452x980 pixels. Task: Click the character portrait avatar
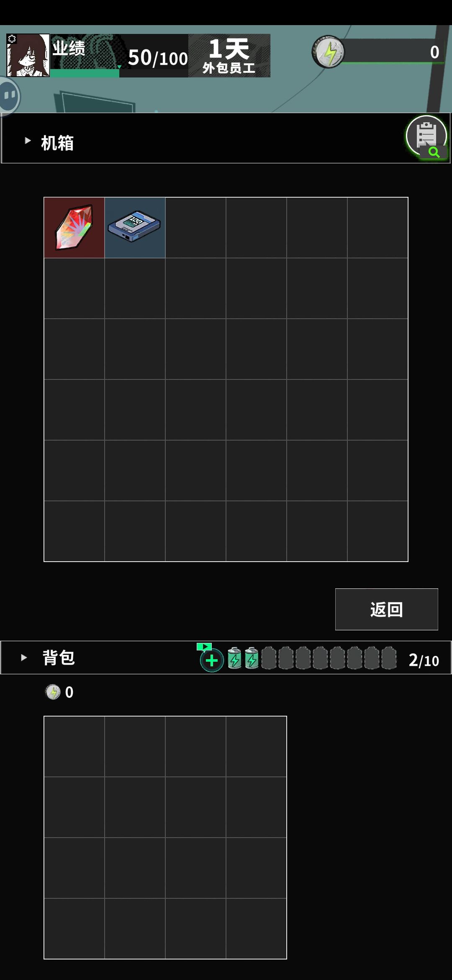point(28,55)
